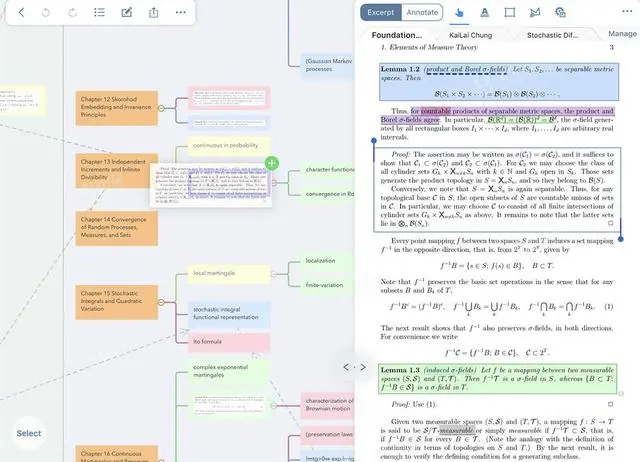
Task: Select the hand pointer tool
Action: [459, 13]
